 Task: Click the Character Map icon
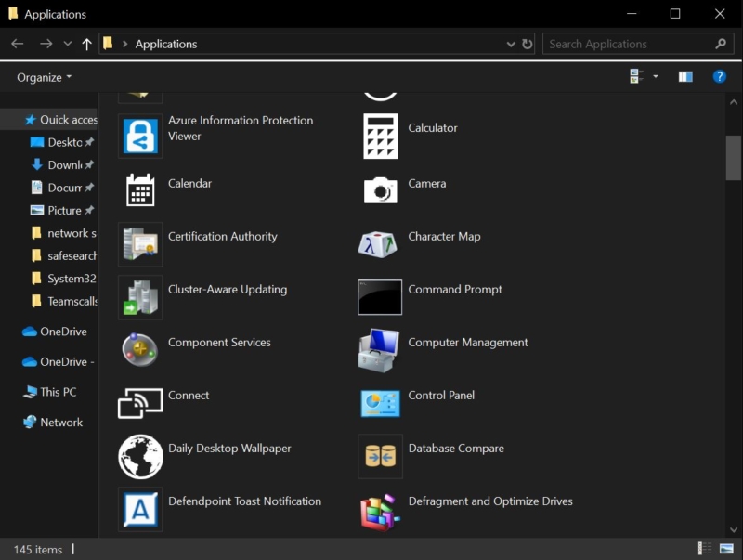click(x=378, y=244)
